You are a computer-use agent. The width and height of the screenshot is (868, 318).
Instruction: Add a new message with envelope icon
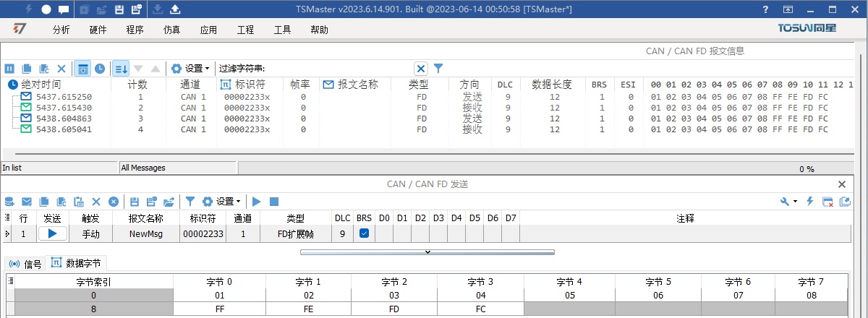27,202
